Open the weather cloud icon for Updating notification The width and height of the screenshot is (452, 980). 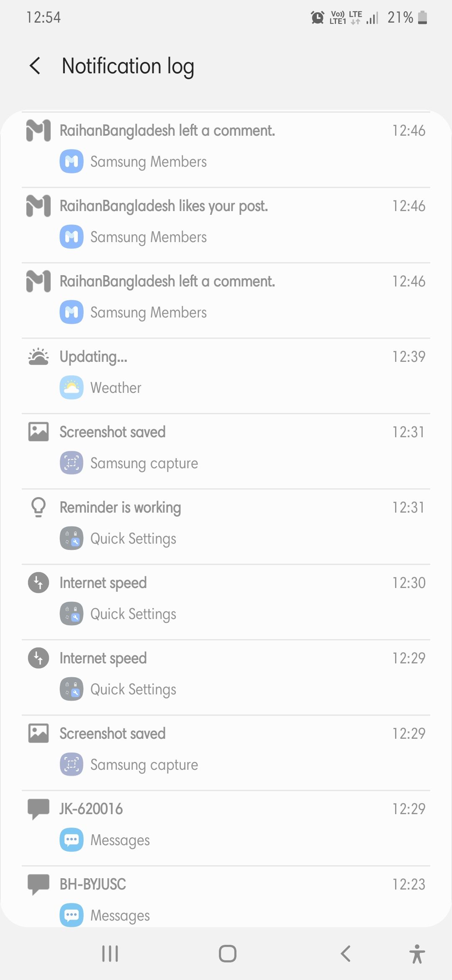coord(38,356)
